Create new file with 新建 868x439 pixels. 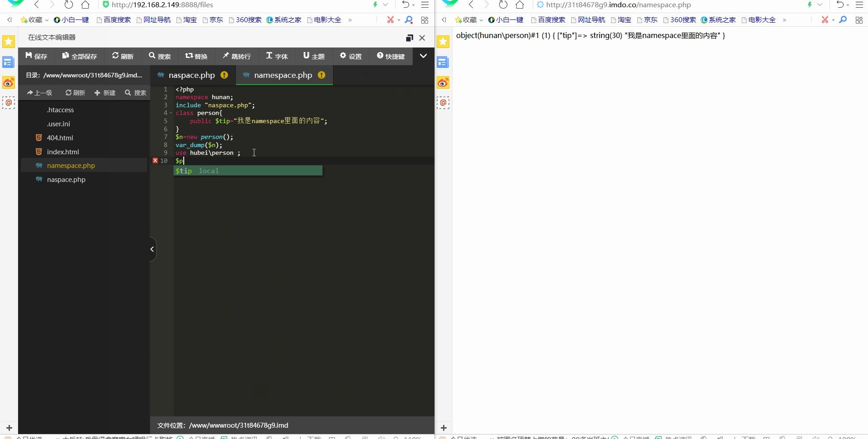(105, 93)
